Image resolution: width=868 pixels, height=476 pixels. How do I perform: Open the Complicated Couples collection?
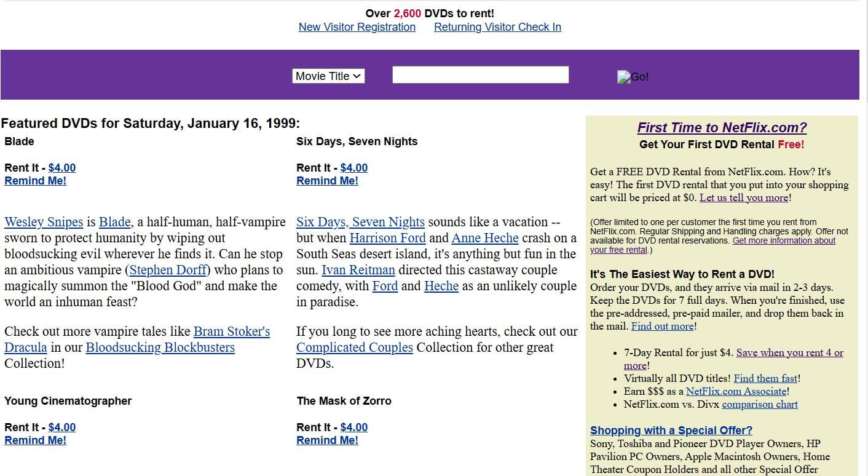point(355,347)
